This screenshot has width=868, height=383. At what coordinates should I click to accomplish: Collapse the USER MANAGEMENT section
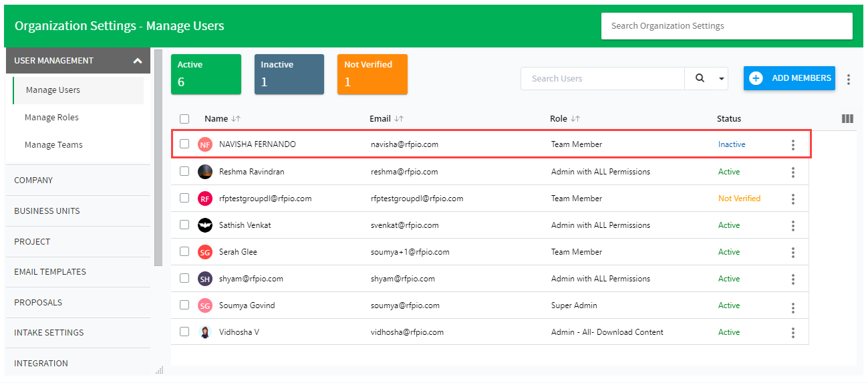(78, 61)
